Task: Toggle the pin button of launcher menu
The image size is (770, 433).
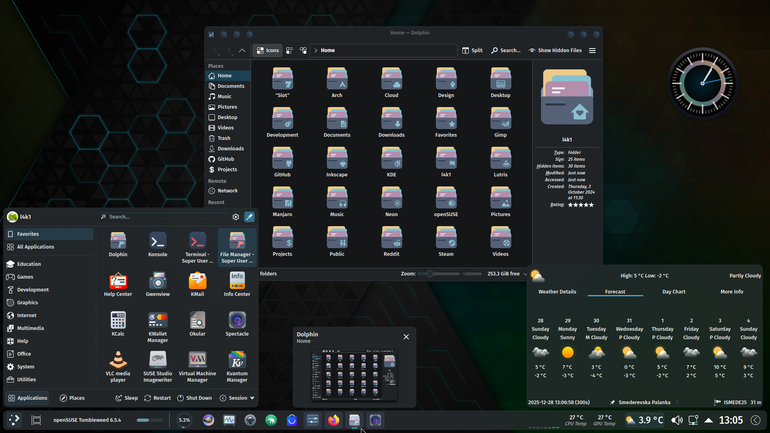Action: [x=249, y=216]
